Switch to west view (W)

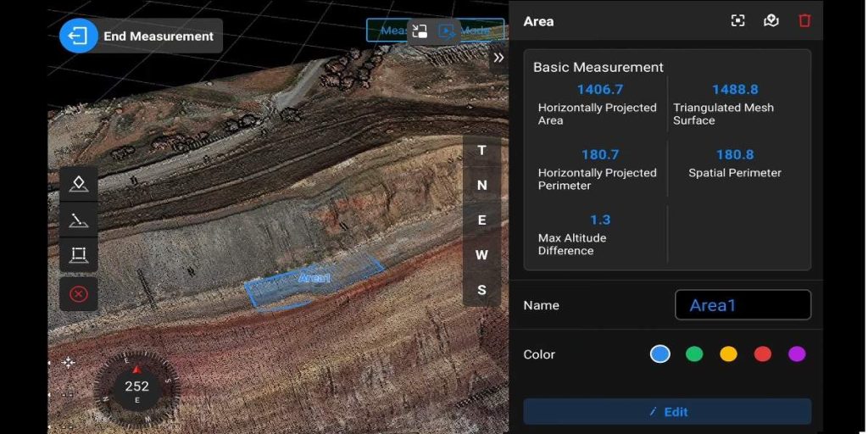pyautogui.click(x=481, y=254)
